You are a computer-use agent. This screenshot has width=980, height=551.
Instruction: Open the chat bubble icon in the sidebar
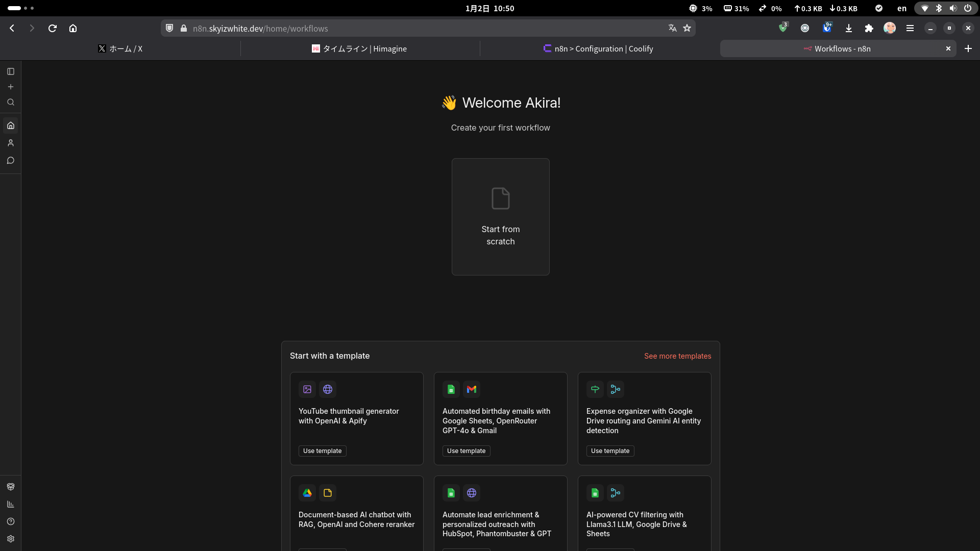[11, 160]
